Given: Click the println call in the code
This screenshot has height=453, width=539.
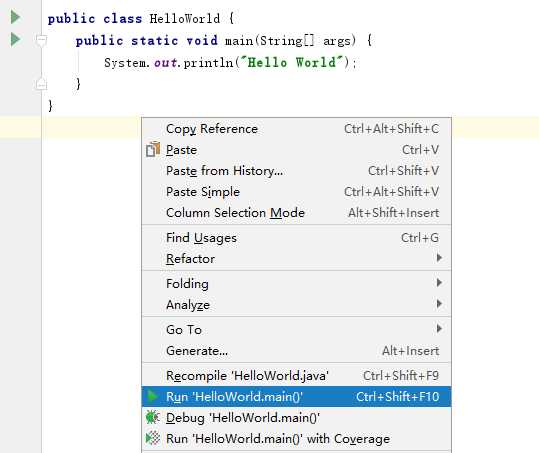Looking at the screenshot, I should pyautogui.click(x=208, y=63).
